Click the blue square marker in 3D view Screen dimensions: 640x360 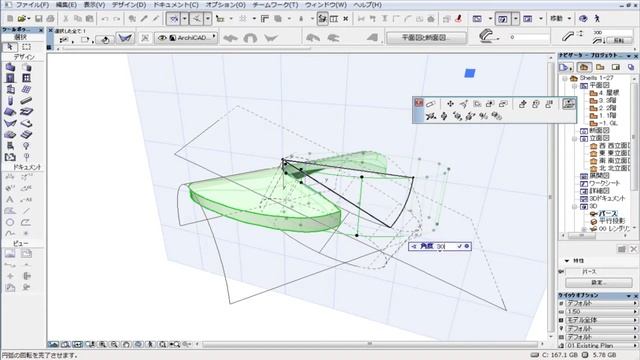pos(470,73)
